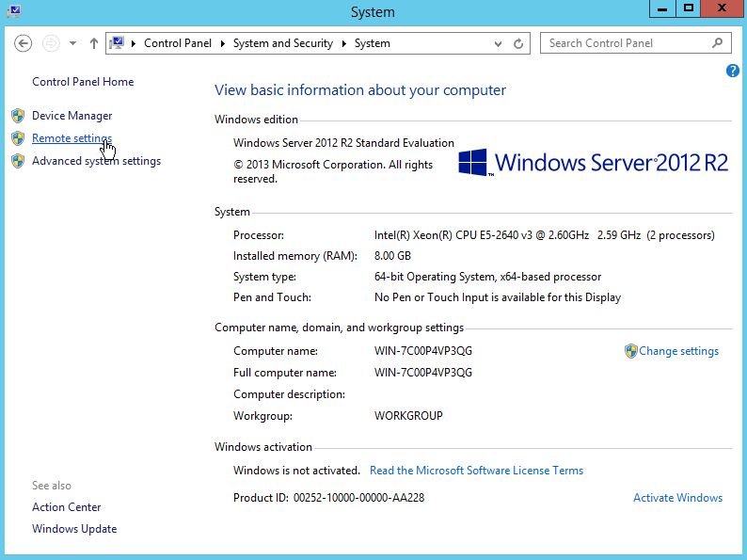Image resolution: width=747 pixels, height=560 pixels.
Task: Refresh the System page
Action: (x=518, y=44)
